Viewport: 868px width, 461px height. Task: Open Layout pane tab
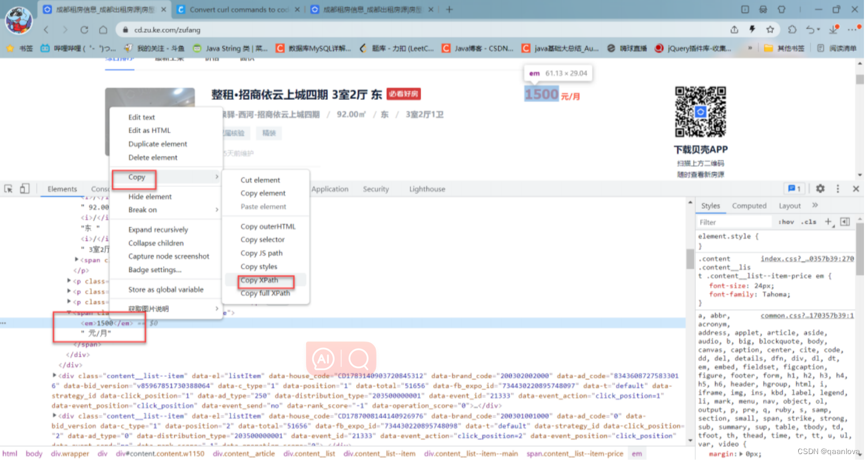pos(790,206)
